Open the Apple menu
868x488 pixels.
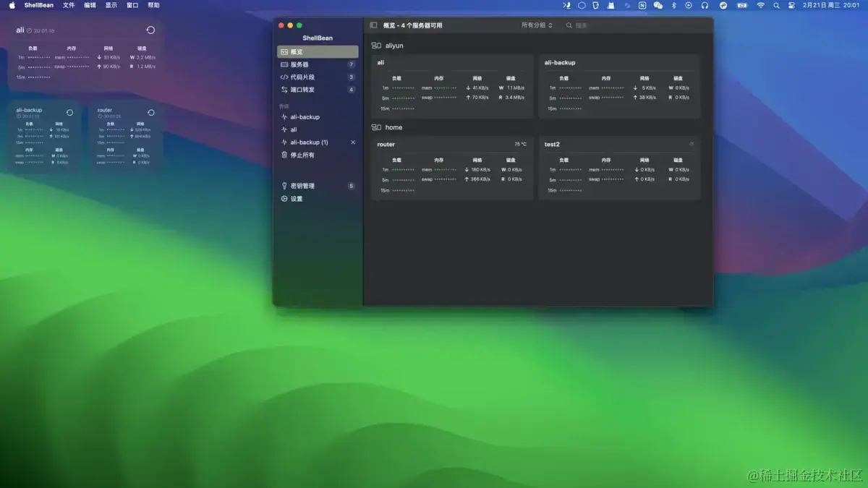12,5
